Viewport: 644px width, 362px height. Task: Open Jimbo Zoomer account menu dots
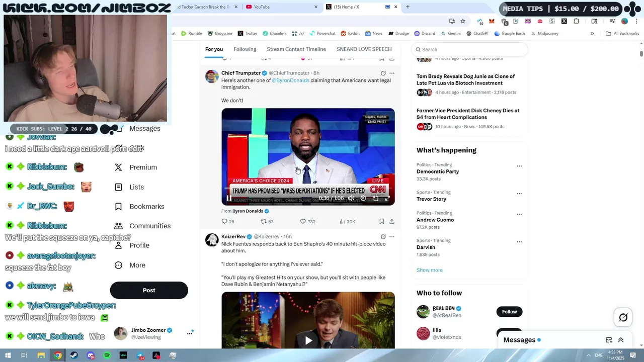click(190, 333)
